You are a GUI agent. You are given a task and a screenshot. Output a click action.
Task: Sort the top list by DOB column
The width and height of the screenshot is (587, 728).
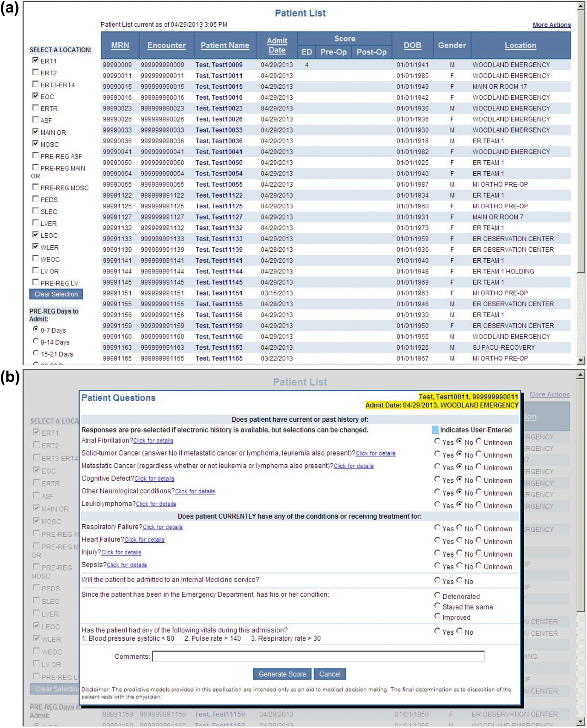pyautogui.click(x=412, y=45)
